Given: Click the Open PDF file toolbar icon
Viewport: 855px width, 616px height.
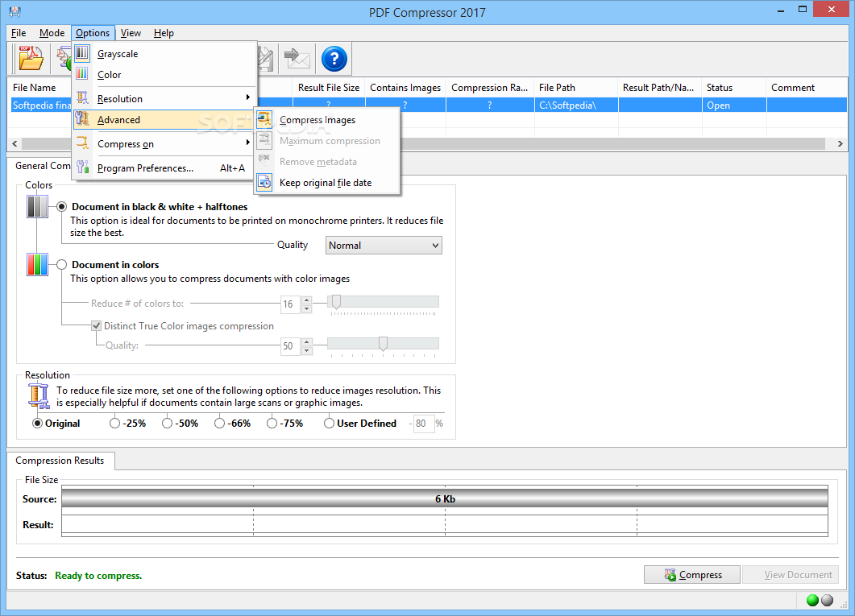Looking at the screenshot, I should click(x=31, y=58).
